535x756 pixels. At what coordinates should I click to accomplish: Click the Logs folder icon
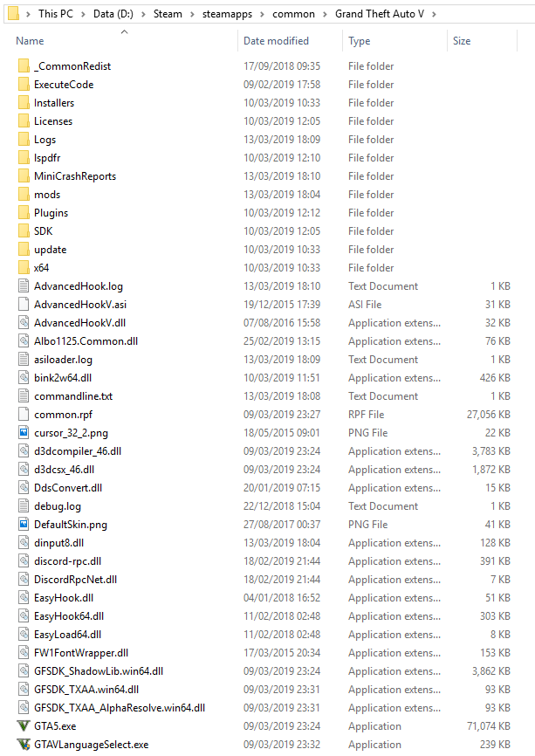24,140
